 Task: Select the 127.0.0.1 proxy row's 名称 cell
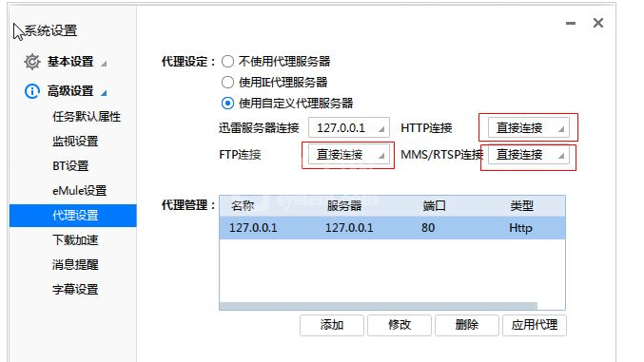coord(253,228)
